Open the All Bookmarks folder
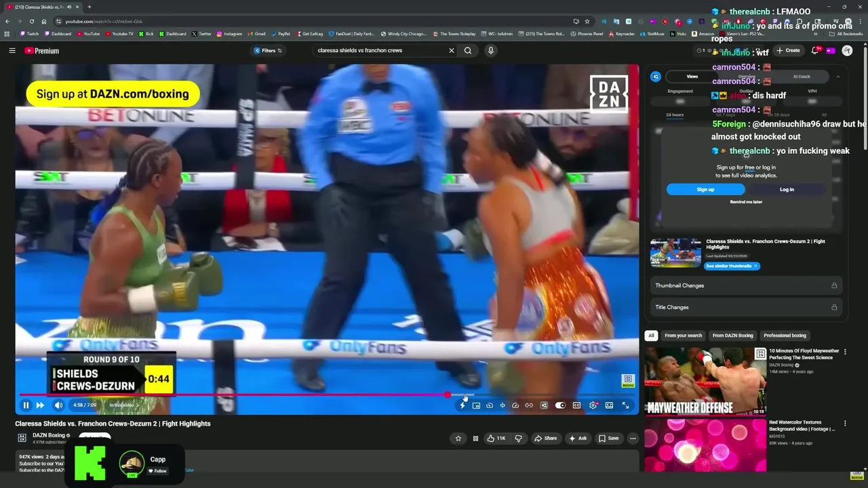 846,34
